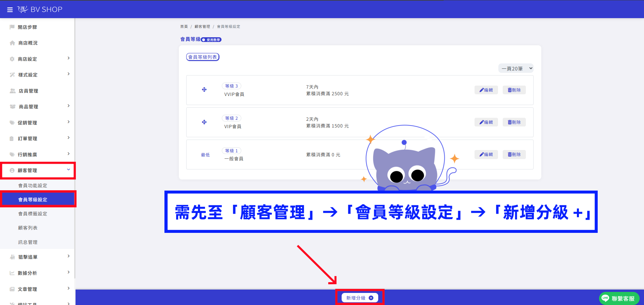The width and height of the screenshot is (644, 305).
Task: Click the move handle for VIP會員
Action: (204, 122)
